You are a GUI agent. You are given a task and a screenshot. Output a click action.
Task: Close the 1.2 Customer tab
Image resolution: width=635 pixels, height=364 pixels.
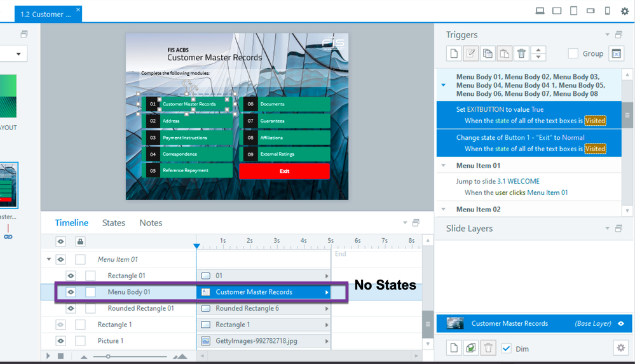78,10
